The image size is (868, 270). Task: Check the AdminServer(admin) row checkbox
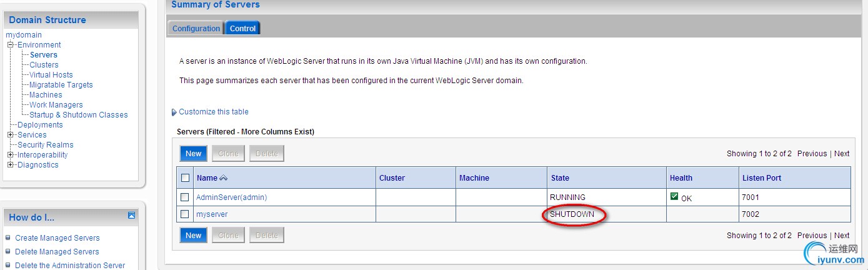tap(185, 197)
